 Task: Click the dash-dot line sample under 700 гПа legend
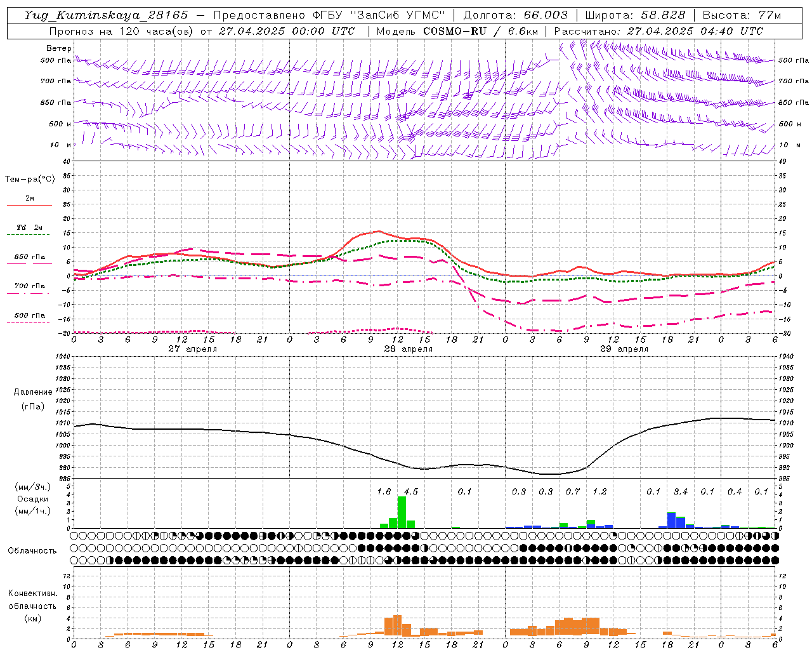[29, 293]
